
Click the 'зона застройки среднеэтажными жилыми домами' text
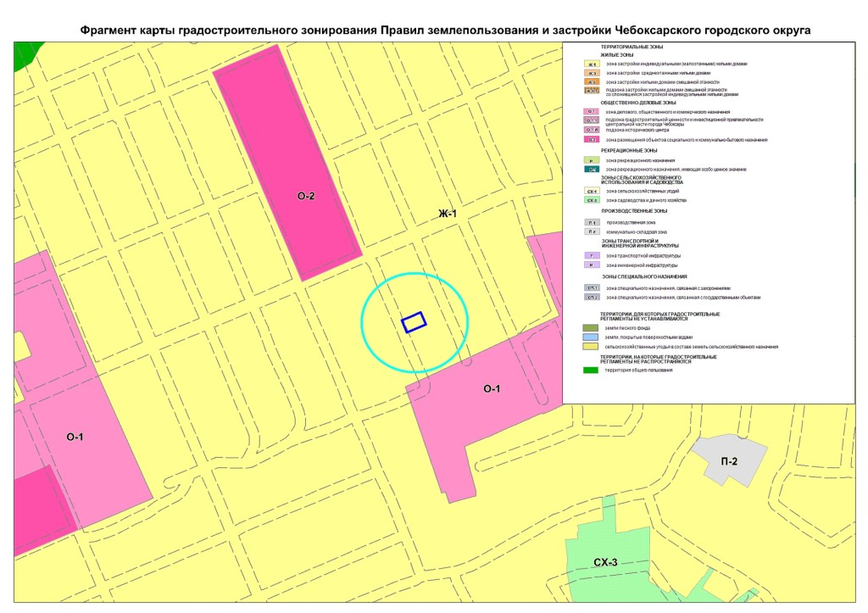658,73
